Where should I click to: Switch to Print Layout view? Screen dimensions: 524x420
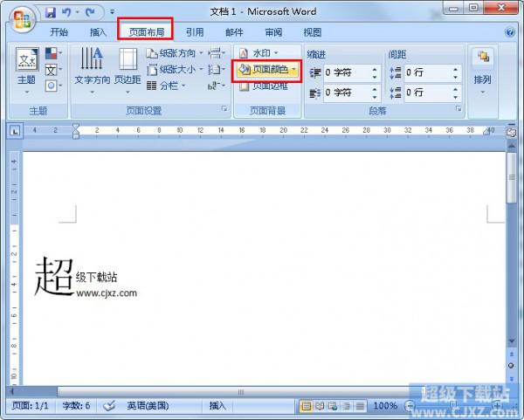[x=306, y=406]
